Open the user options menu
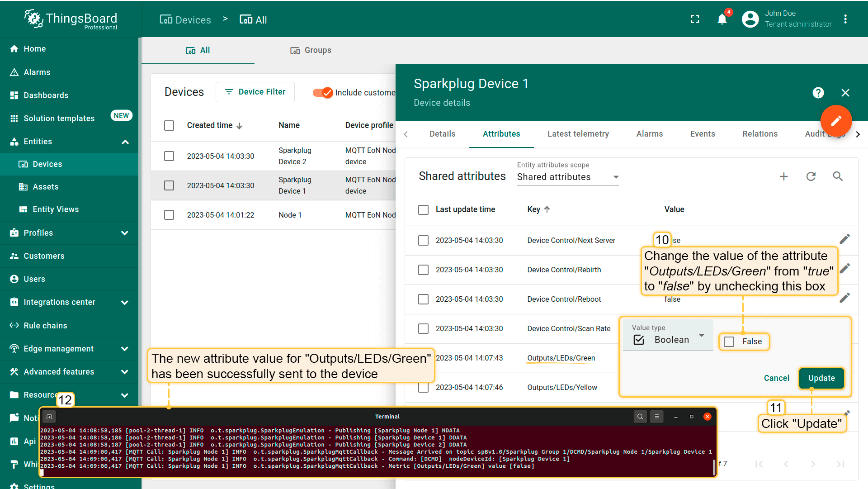The width and height of the screenshot is (868, 489). click(845, 19)
